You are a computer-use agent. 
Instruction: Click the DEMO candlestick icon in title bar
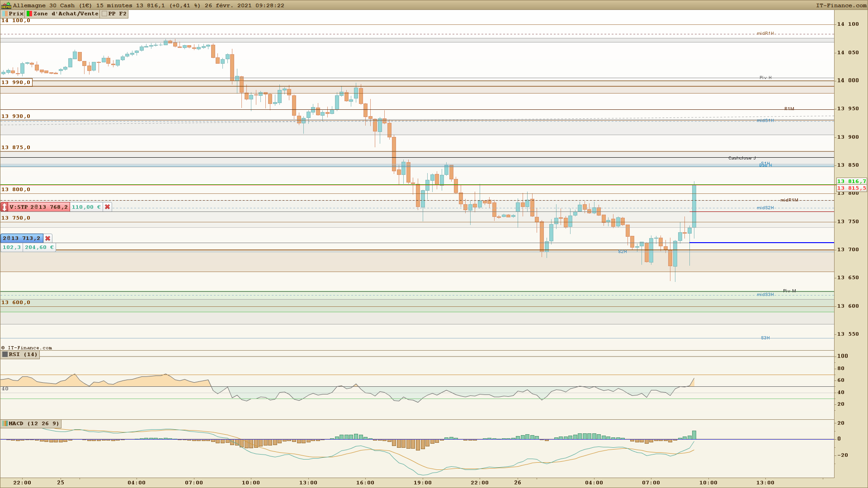coord(6,5)
